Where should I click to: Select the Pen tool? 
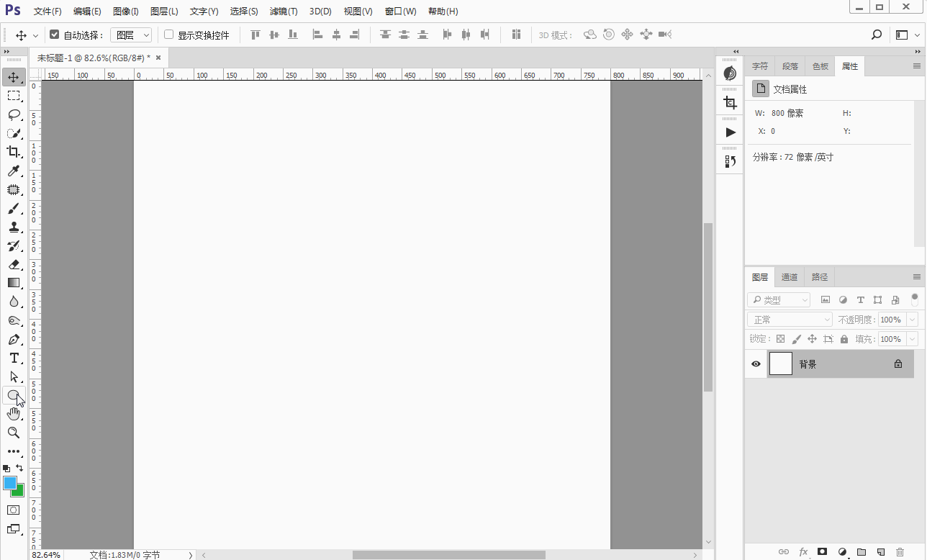pos(14,339)
